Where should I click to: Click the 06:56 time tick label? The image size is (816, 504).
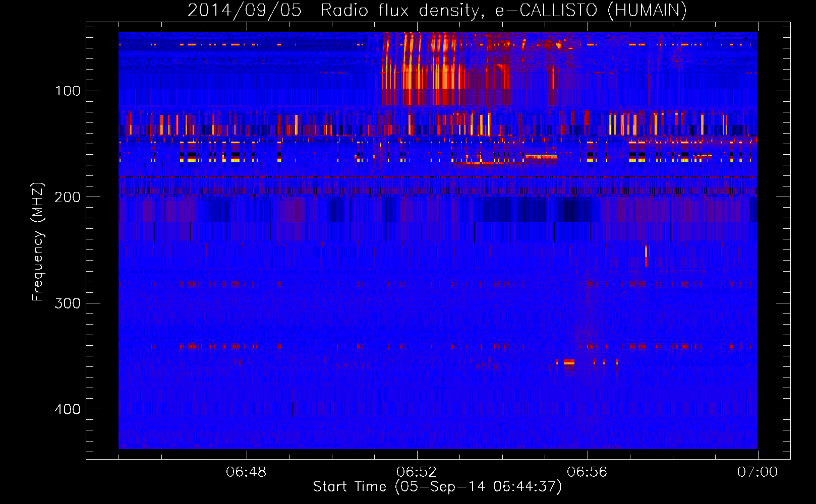tap(587, 472)
